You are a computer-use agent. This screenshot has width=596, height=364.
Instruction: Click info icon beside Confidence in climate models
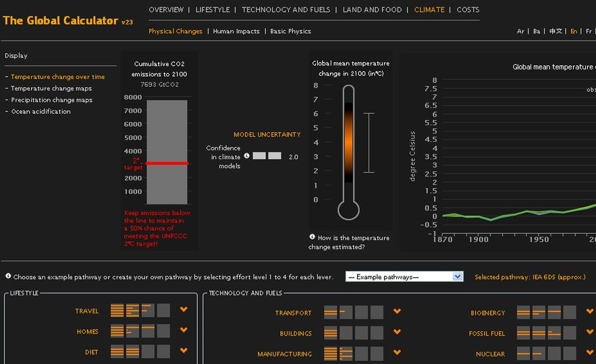point(246,156)
